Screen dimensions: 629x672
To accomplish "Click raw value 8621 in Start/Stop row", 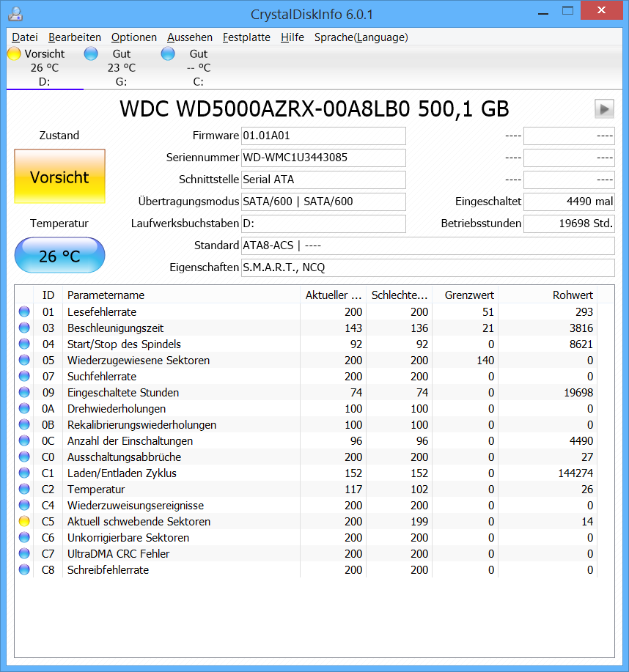I will 581,344.
